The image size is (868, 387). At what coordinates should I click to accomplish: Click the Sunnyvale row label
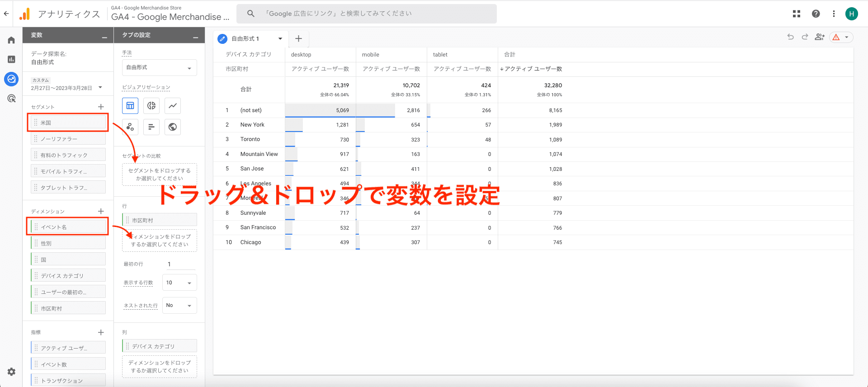(x=253, y=213)
